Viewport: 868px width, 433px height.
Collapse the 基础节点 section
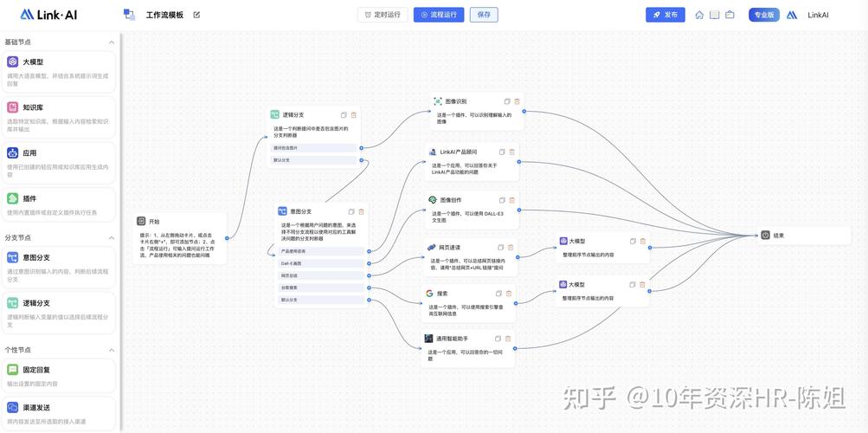coord(112,42)
